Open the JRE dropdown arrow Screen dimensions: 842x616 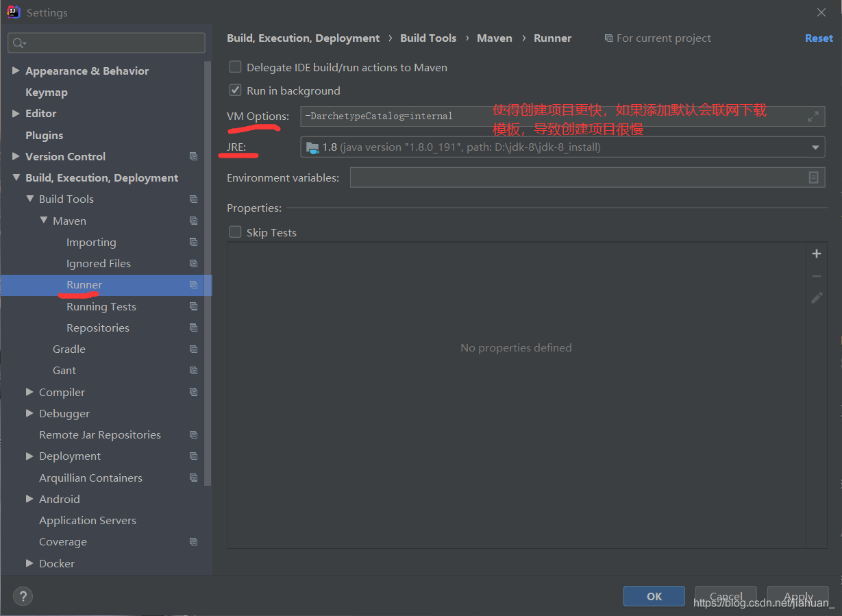(x=815, y=147)
